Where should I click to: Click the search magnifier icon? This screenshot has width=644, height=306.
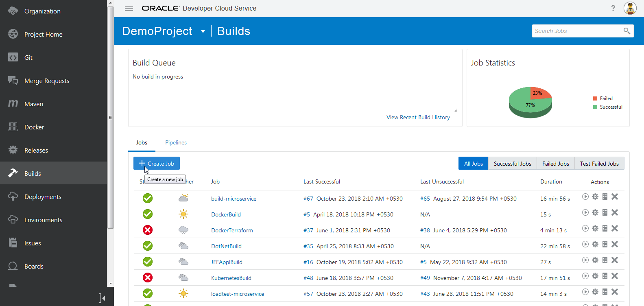(x=627, y=31)
